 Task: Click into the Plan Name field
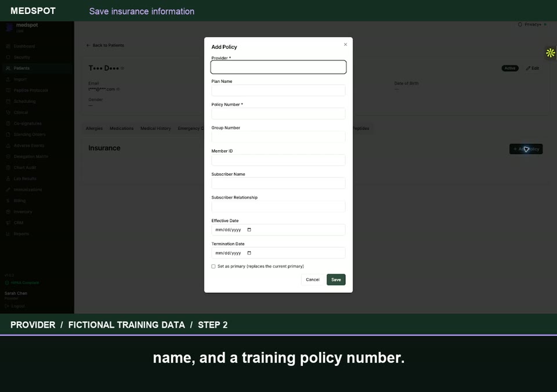click(x=278, y=90)
